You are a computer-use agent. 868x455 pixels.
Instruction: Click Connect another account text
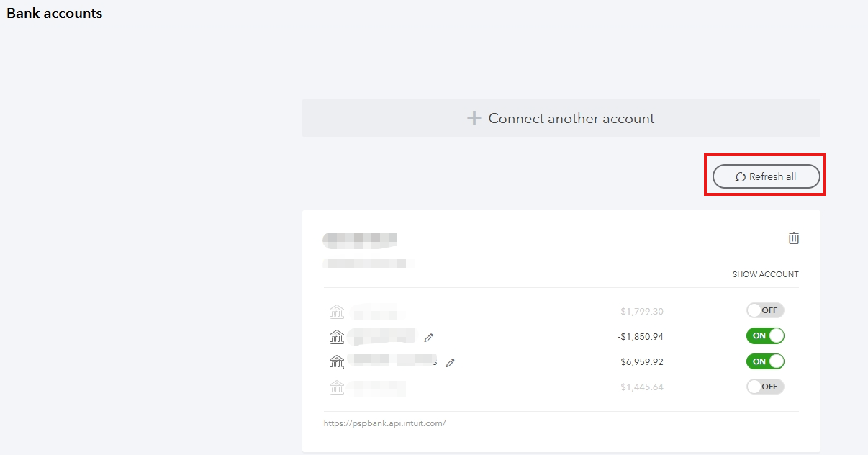point(571,118)
